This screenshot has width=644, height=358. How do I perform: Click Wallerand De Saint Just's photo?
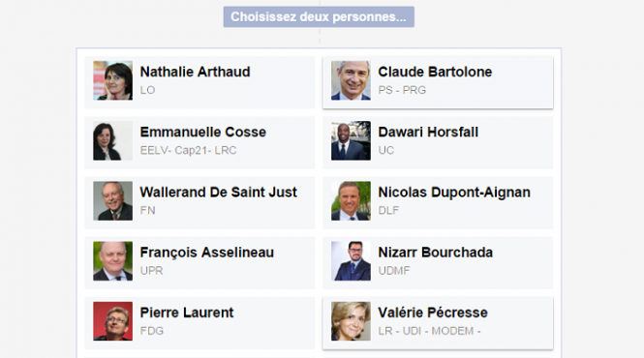(x=113, y=200)
